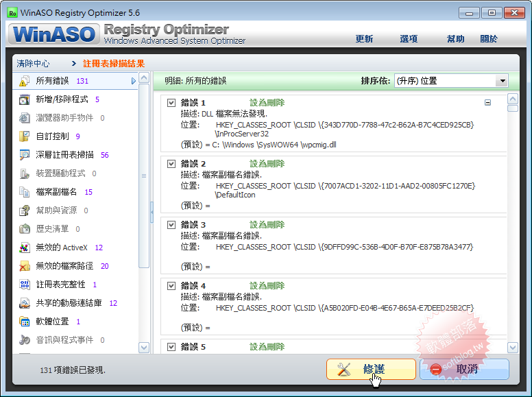Click the 深層註冊表掃描 magnifier icon
Screen dimensions: 532x397
(25, 155)
